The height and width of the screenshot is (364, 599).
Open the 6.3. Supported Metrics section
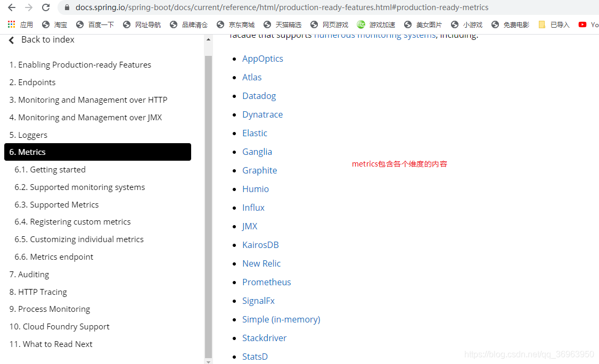coord(56,204)
